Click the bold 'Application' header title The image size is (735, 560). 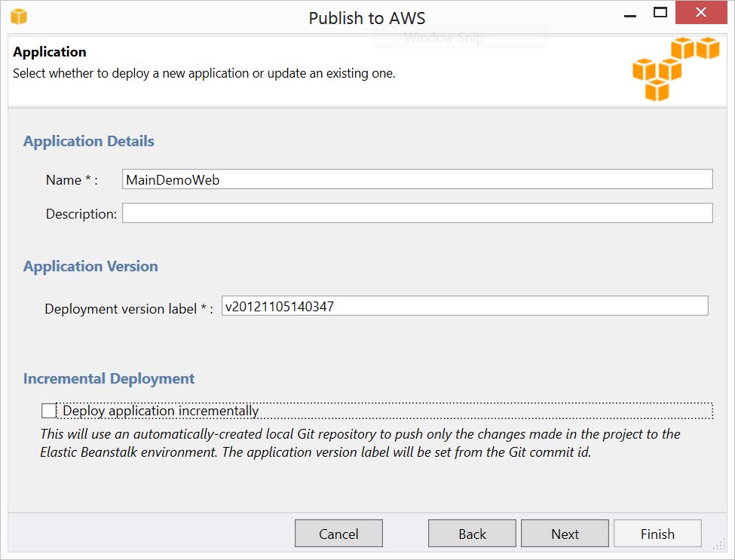click(x=50, y=51)
